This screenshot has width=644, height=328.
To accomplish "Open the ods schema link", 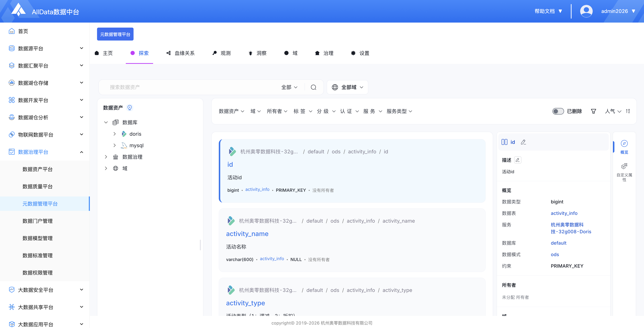I will point(555,255).
